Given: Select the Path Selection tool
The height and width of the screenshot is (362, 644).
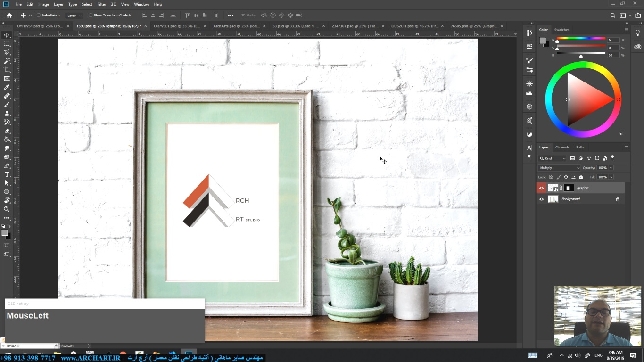Looking at the screenshot, I should pos(7,183).
